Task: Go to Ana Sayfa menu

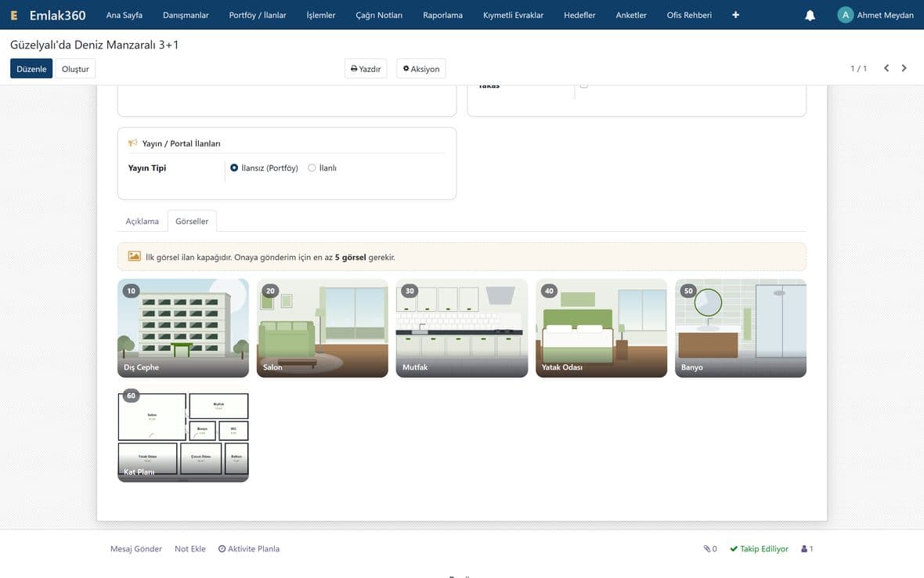Action: tap(125, 15)
